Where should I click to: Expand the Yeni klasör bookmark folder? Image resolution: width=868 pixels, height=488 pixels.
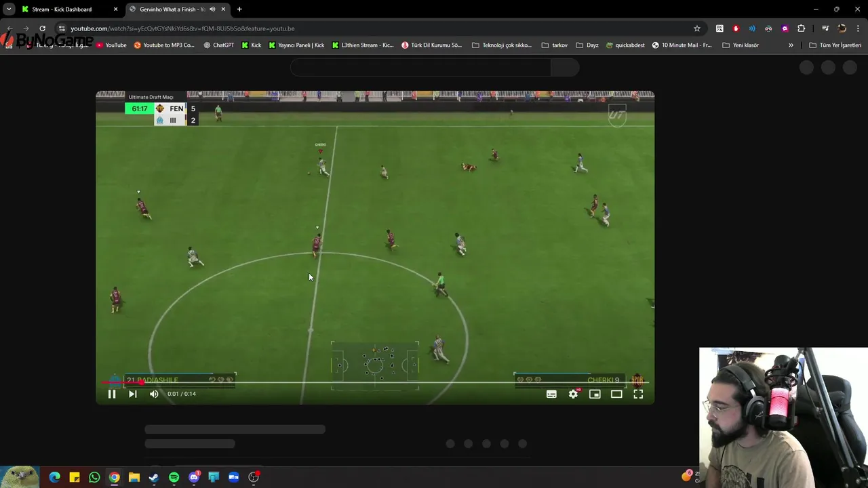pyautogui.click(x=741, y=45)
